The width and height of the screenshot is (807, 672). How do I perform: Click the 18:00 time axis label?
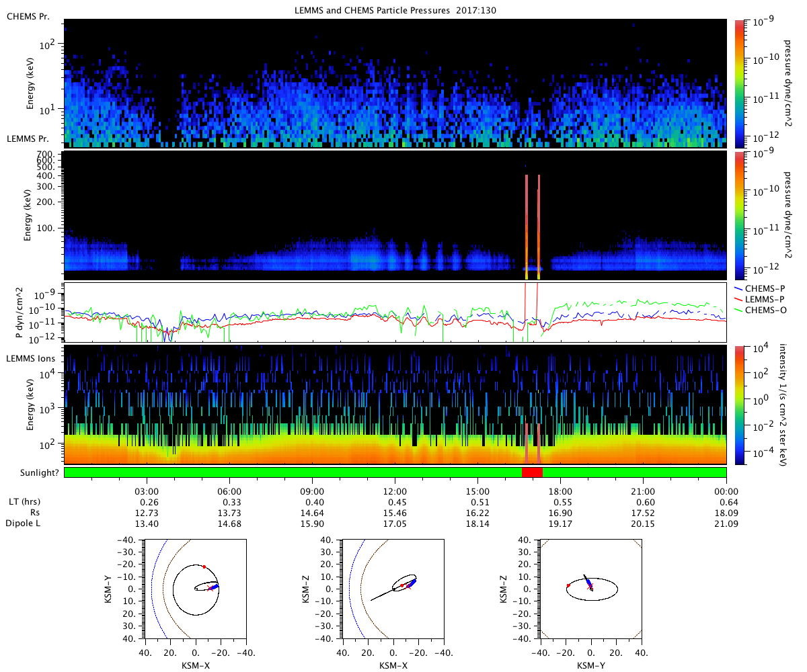click(560, 491)
